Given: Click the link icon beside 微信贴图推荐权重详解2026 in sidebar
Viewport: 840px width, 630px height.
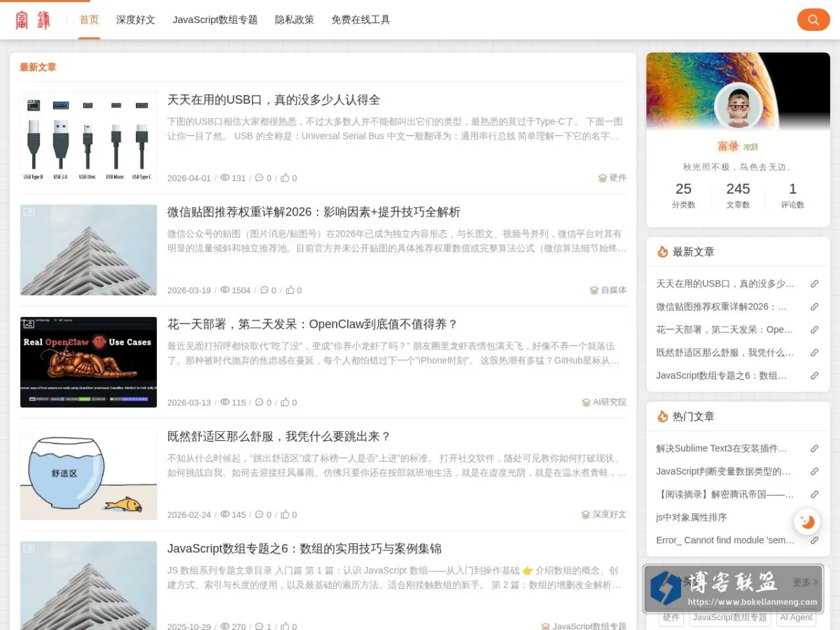Looking at the screenshot, I should point(814,307).
